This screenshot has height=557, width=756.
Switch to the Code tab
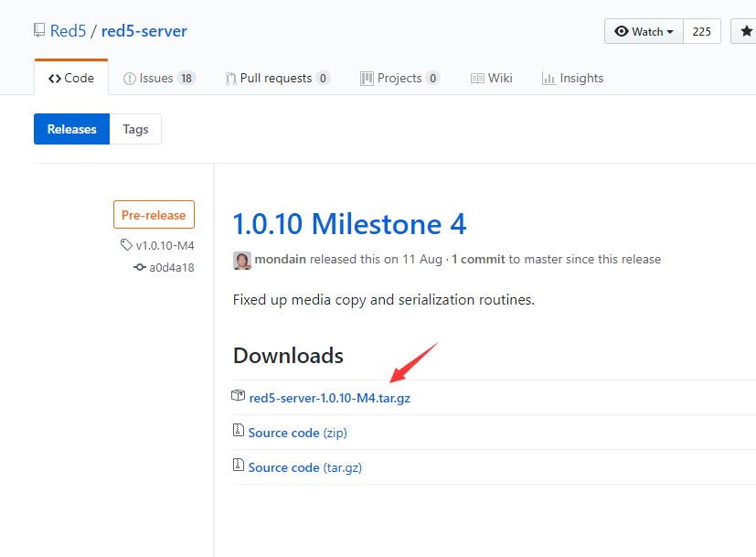click(x=71, y=78)
